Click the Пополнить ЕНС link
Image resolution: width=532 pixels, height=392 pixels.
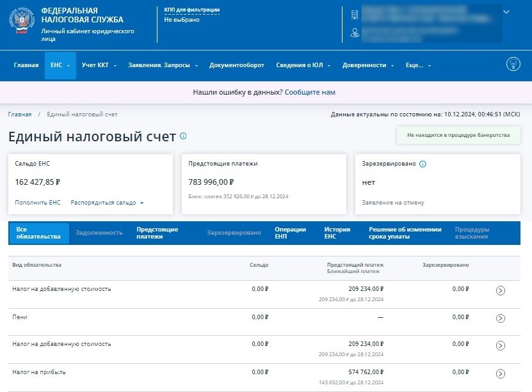(38, 203)
